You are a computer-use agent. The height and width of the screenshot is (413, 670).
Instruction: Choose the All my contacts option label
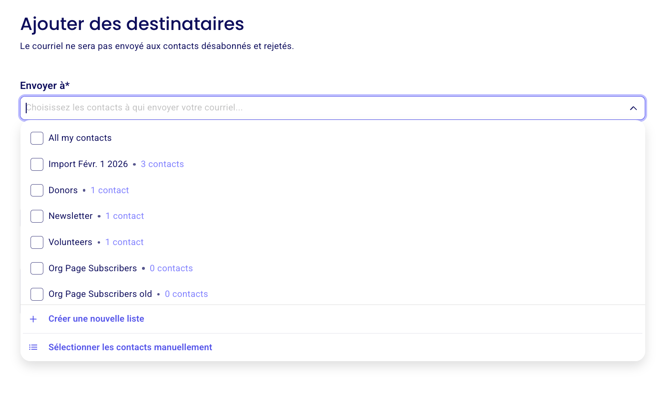(80, 138)
